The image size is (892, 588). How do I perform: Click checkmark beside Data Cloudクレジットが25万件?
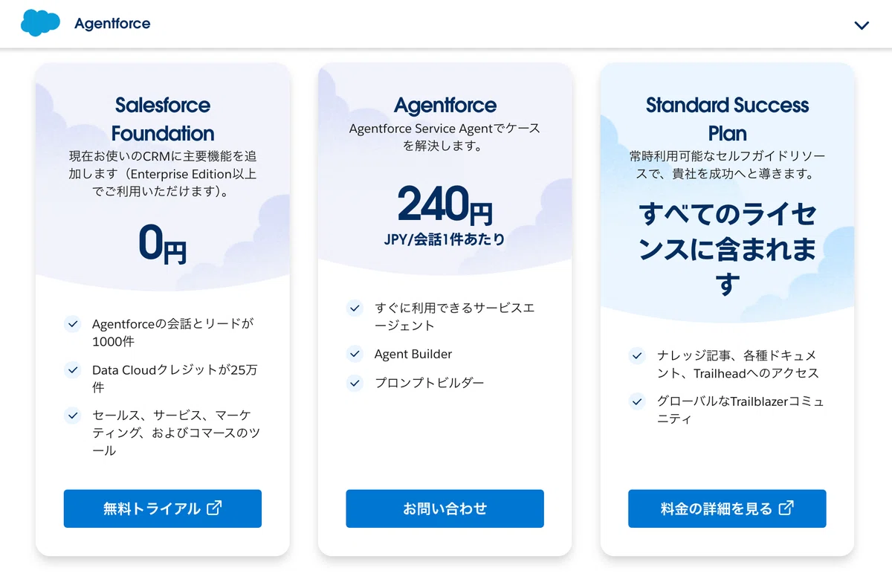[73, 369]
